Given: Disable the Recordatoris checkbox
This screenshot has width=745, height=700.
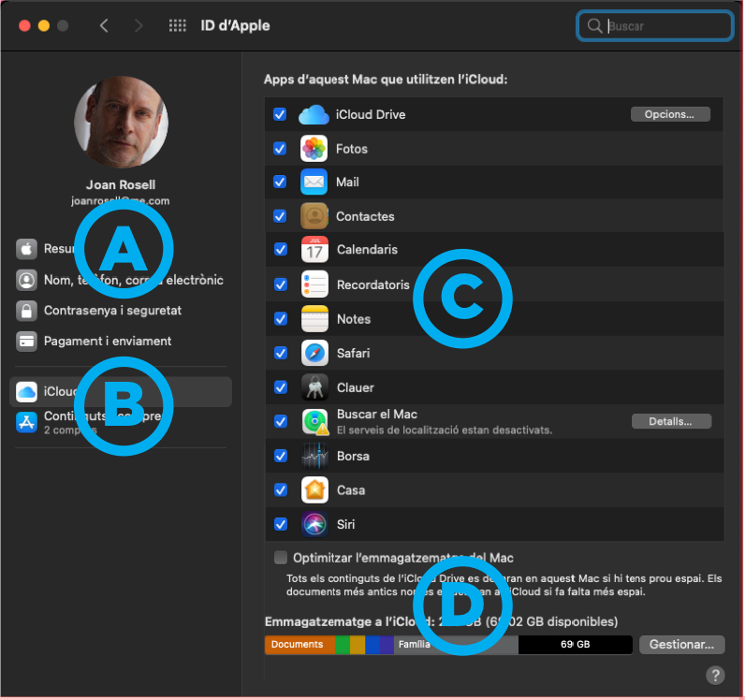Looking at the screenshot, I should [281, 284].
